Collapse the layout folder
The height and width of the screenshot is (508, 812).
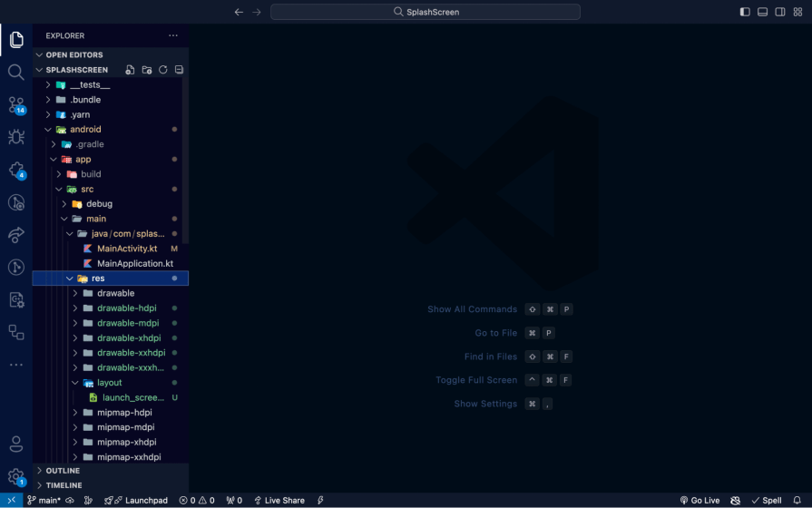pyautogui.click(x=111, y=383)
